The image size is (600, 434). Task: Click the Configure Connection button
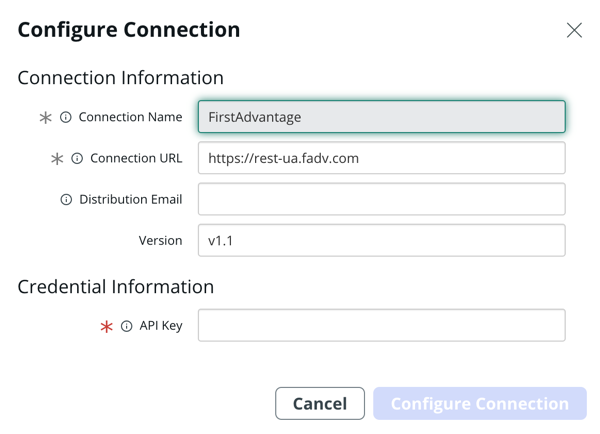480,403
